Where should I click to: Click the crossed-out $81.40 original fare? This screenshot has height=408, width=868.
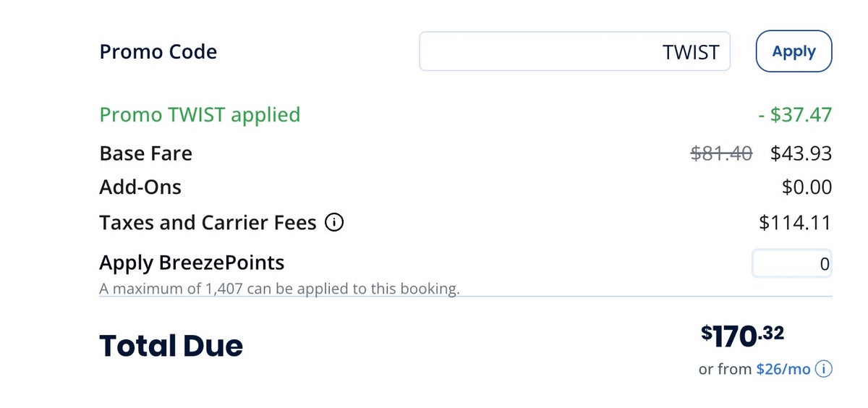[721, 153]
